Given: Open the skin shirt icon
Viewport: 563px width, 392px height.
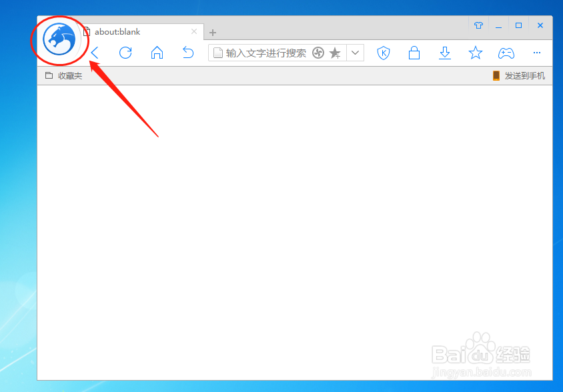Looking at the screenshot, I should (478, 25).
